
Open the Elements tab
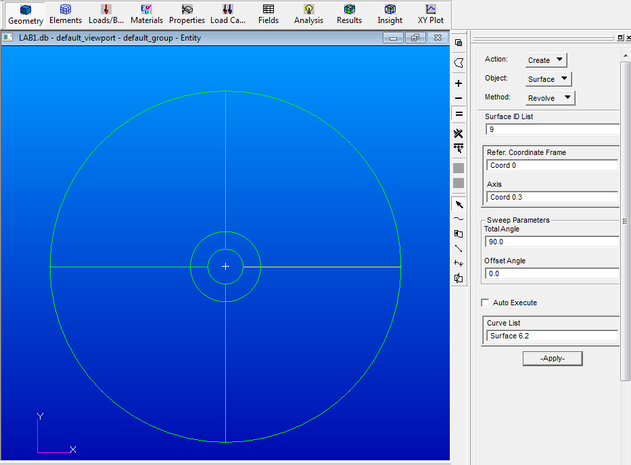[65, 13]
